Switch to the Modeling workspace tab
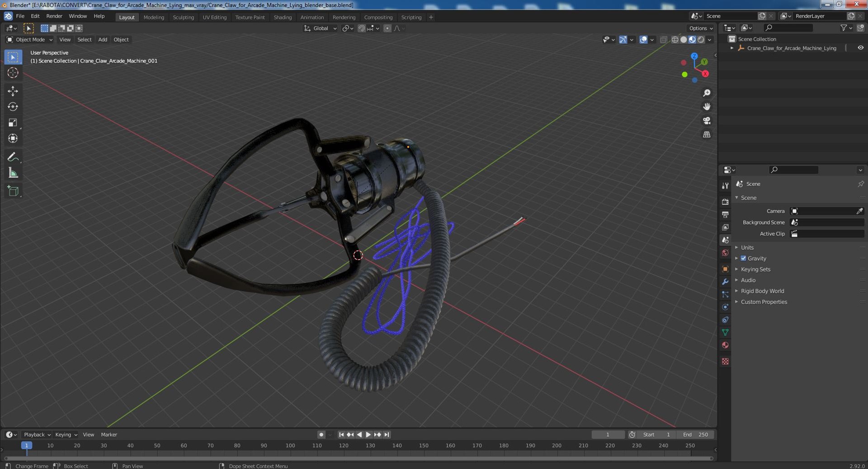The image size is (868, 469). (x=154, y=17)
